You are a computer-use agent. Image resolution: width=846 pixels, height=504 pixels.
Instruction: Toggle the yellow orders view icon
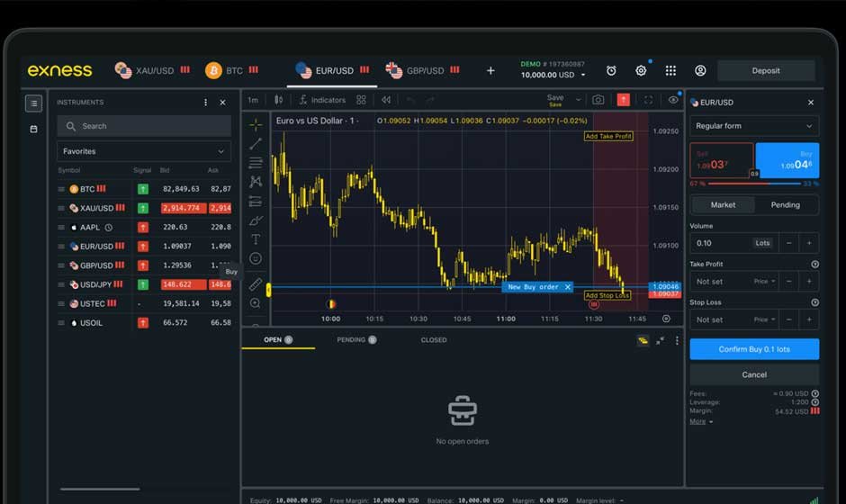coord(643,340)
